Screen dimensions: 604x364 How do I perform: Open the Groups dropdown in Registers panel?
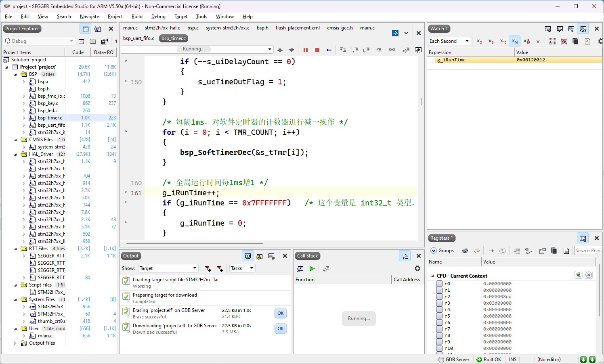click(442, 251)
